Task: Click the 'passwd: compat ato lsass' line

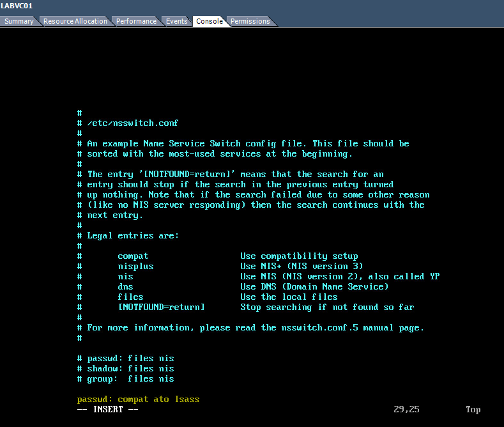Action: 138,400
